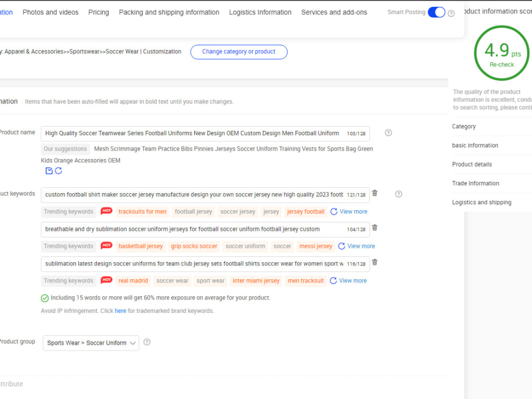Open help icon beside Product name field
The image size is (532, 399).
[x=388, y=132]
